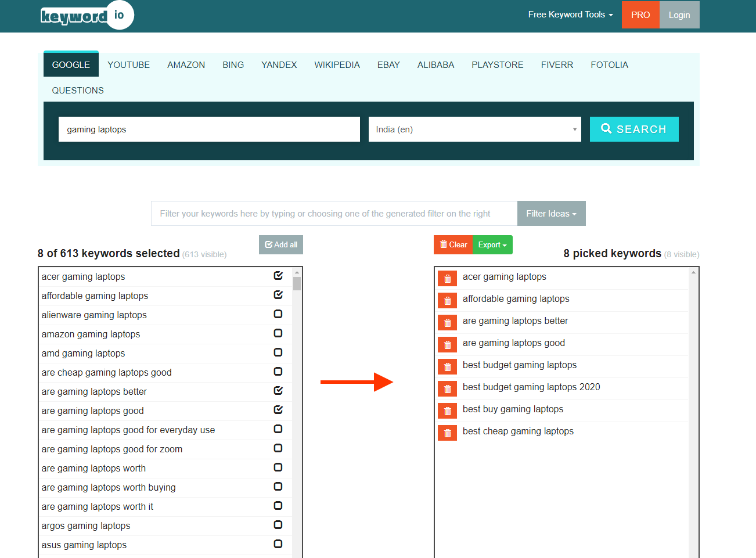756x558 pixels.
Task: Select the FOTOLIA tab
Action: 609,65
